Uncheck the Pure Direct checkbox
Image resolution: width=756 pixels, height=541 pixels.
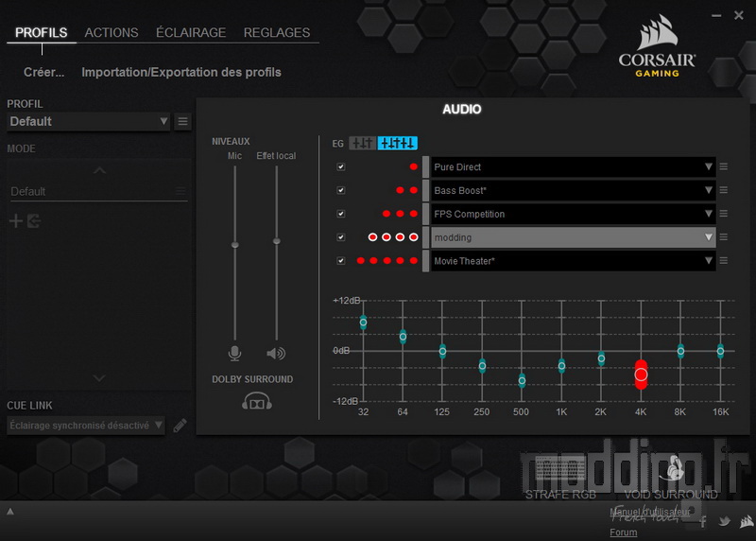click(x=341, y=167)
